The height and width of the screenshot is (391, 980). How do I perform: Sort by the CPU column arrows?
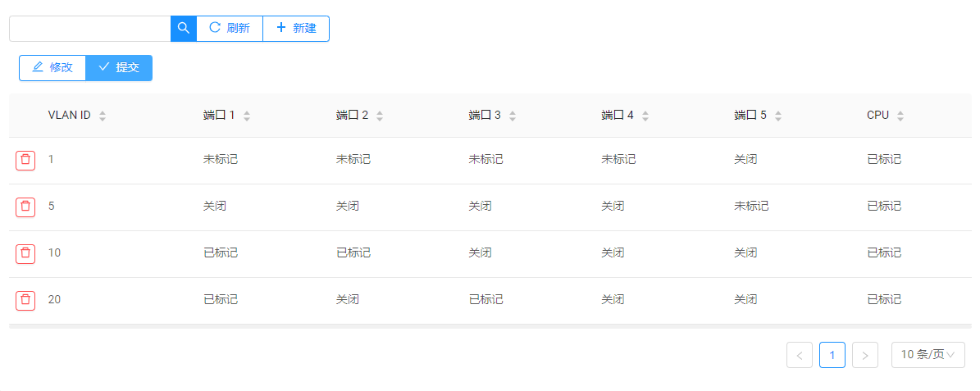900,116
